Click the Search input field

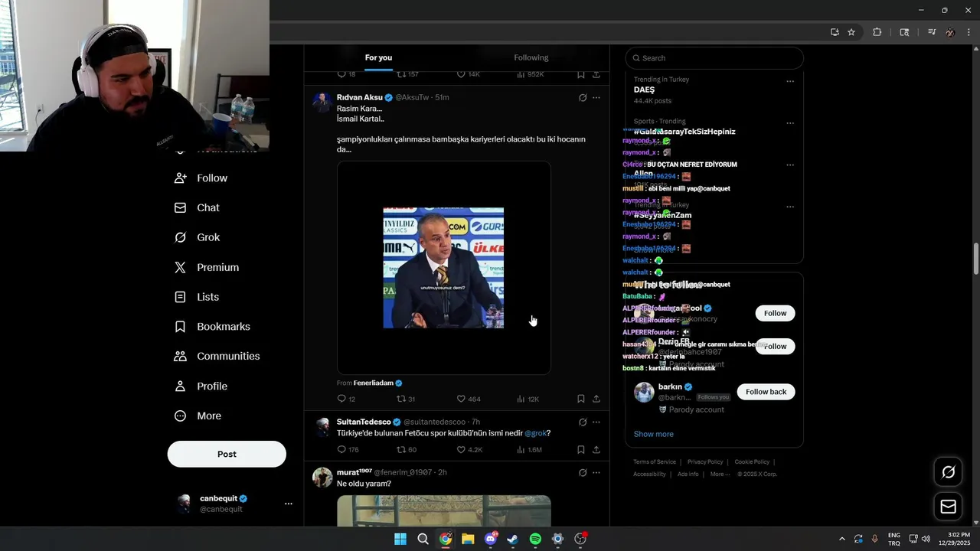pyautogui.click(x=714, y=58)
